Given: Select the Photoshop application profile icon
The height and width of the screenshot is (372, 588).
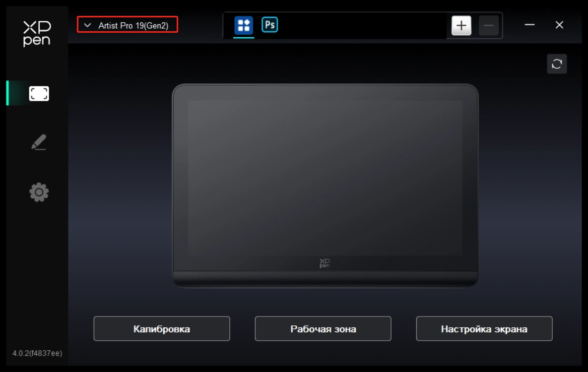Looking at the screenshot, I should 269,25.
